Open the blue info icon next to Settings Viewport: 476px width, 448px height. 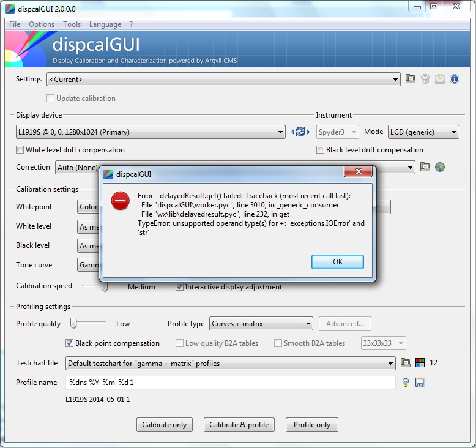coord(454,80)
